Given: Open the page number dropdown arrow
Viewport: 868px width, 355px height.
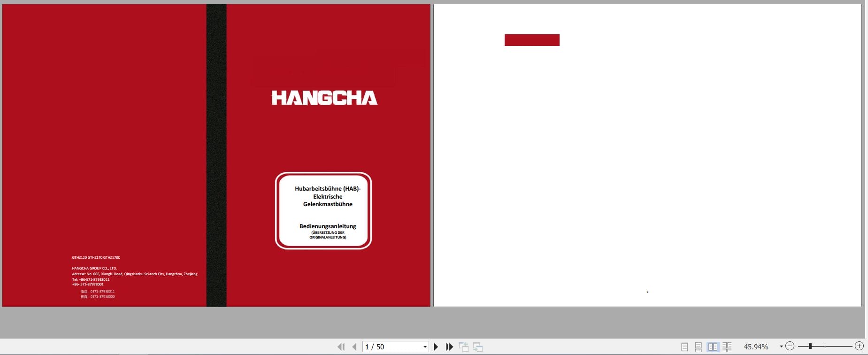Looking at the screenshot, I should tap(425, 347).
